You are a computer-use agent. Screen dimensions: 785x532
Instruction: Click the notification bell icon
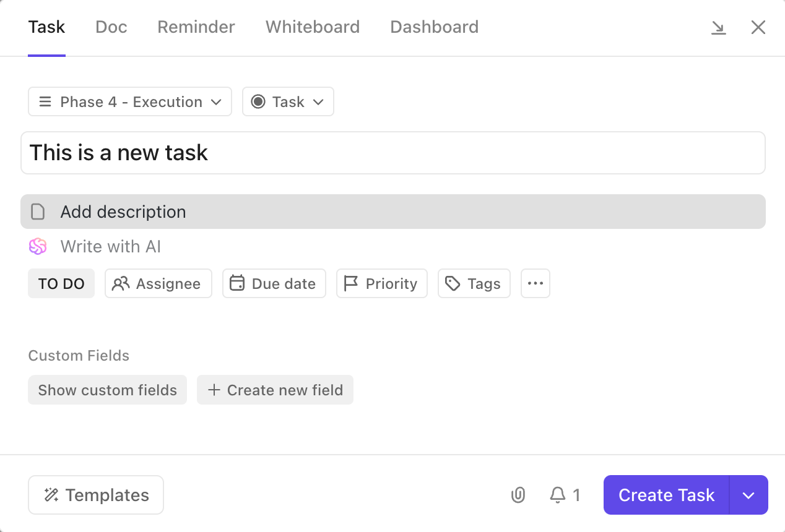click(558, 495)
